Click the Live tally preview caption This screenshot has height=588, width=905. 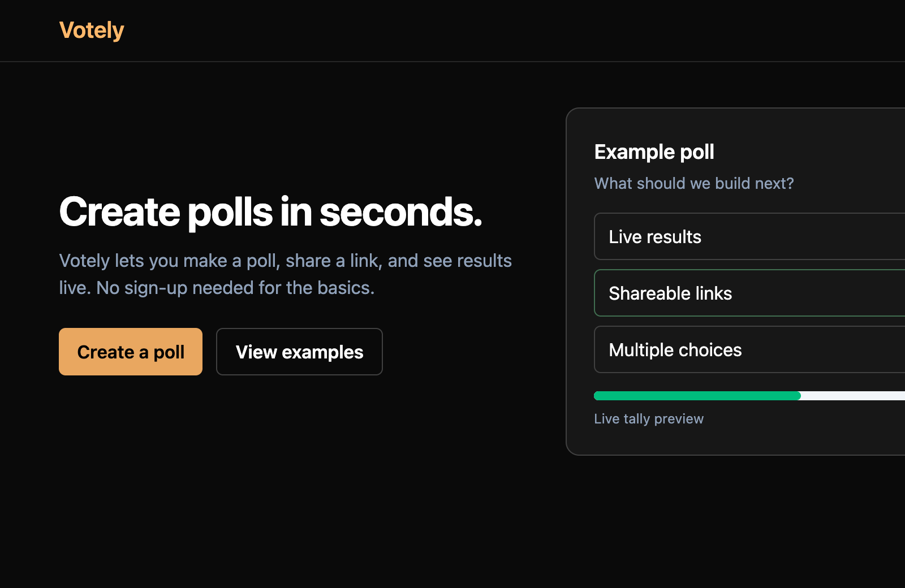649,419
